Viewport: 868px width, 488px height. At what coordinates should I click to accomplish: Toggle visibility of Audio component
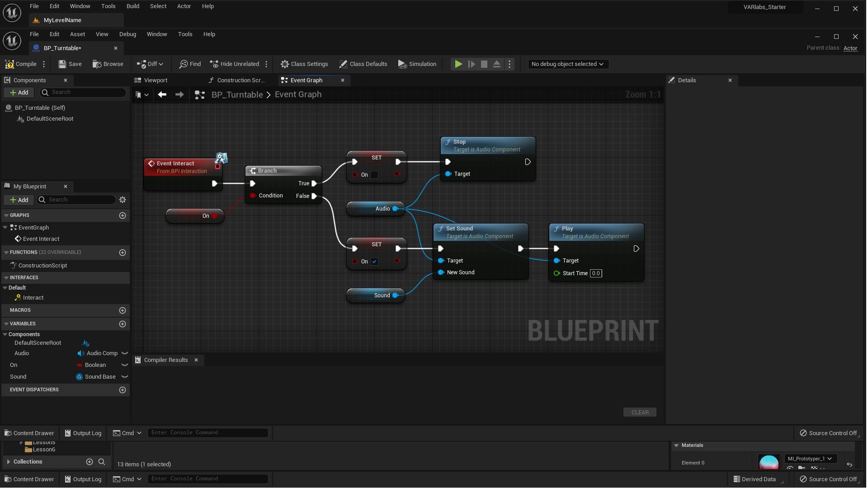(125, 353)
